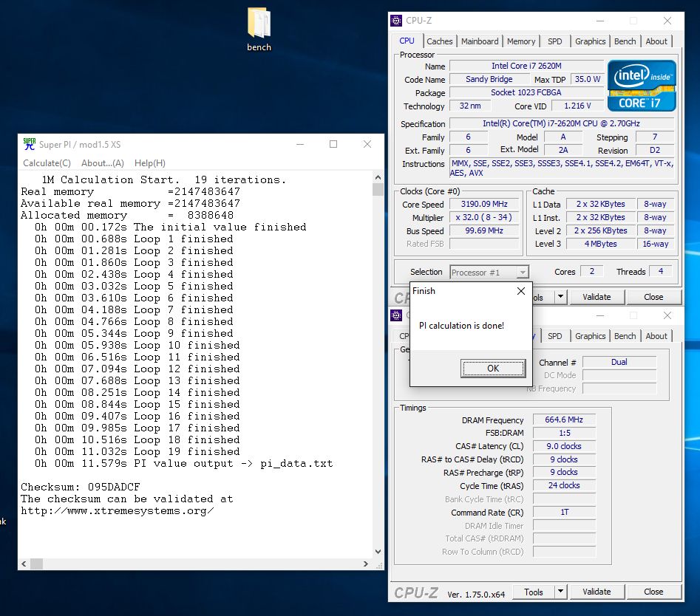Click the DRAM Frequency value 664.6 MHz
Viewport: 700px width, 616px height.
coord(564,420)
